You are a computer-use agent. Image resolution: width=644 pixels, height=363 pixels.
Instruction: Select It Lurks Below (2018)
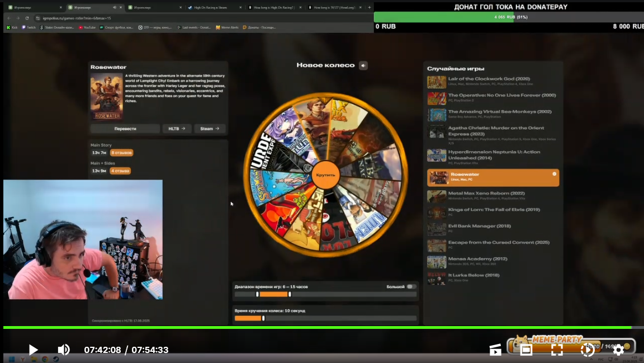point(493,277)
